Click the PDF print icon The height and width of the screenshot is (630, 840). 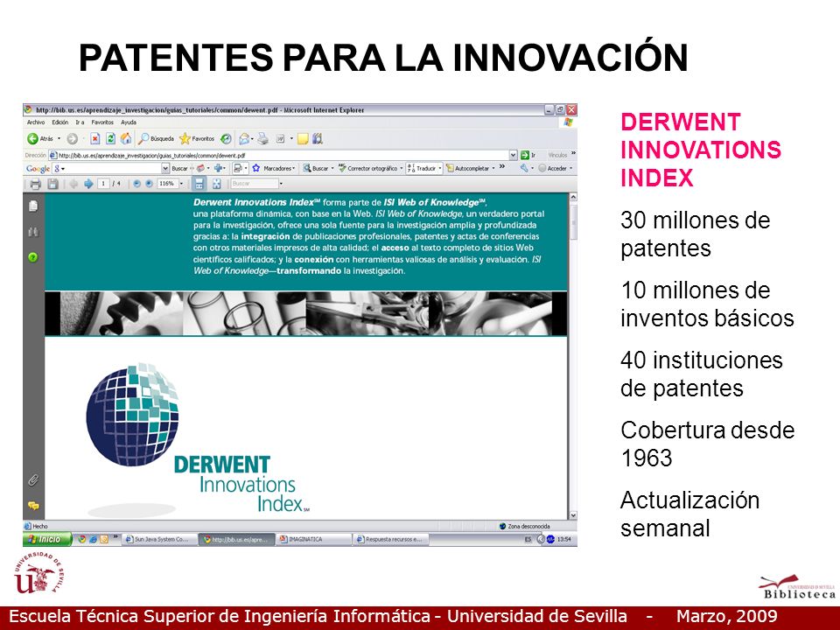[35, 185]
